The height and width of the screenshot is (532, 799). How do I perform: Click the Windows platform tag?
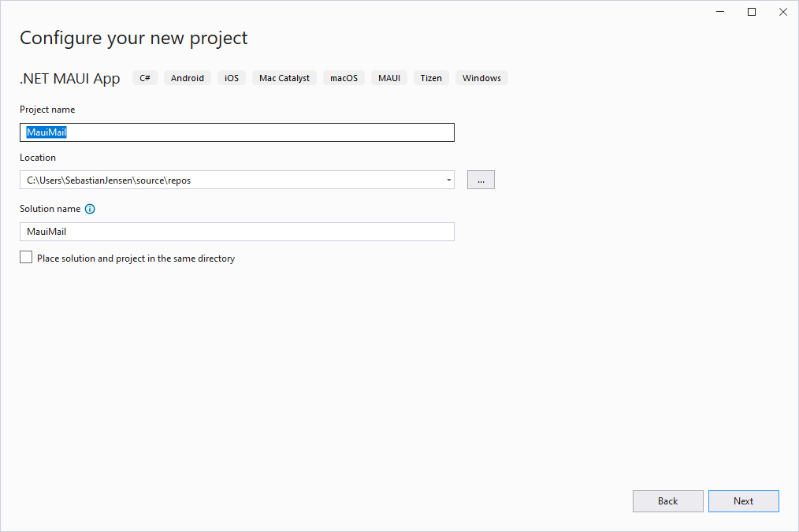click(x=481, y=78)
